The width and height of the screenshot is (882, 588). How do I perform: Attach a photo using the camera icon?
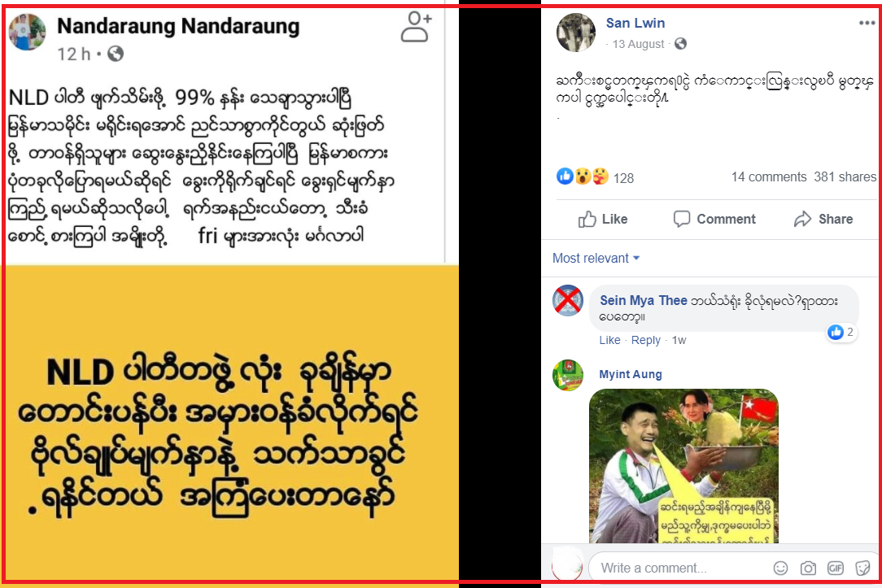808,568
